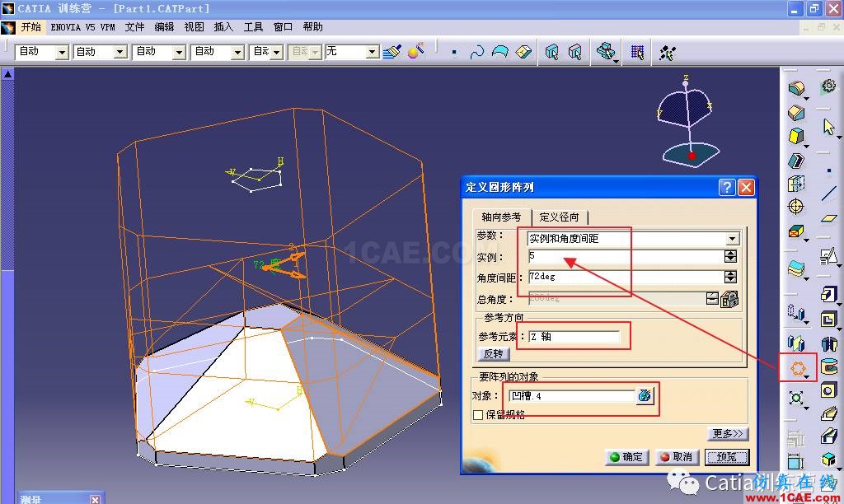This screenshot has width=844, height=504.
Task: Select the Draft Angle tool
Action: pos(796,136)
